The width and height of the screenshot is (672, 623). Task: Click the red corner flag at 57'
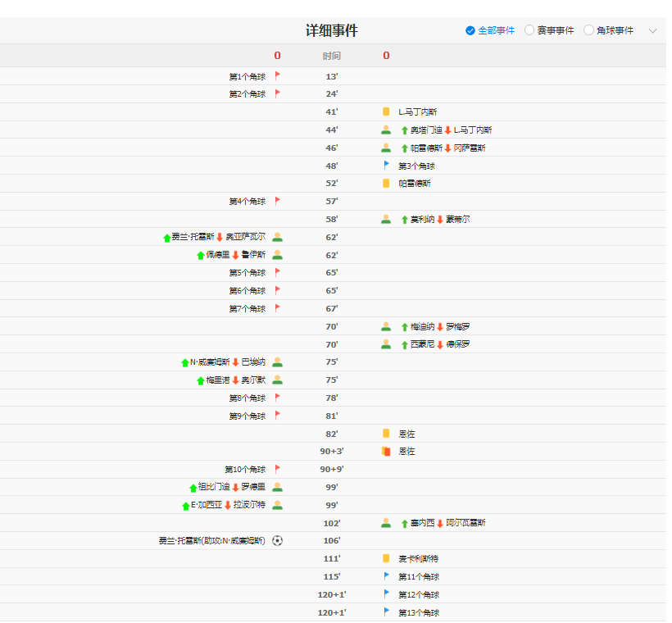[279, 202]
